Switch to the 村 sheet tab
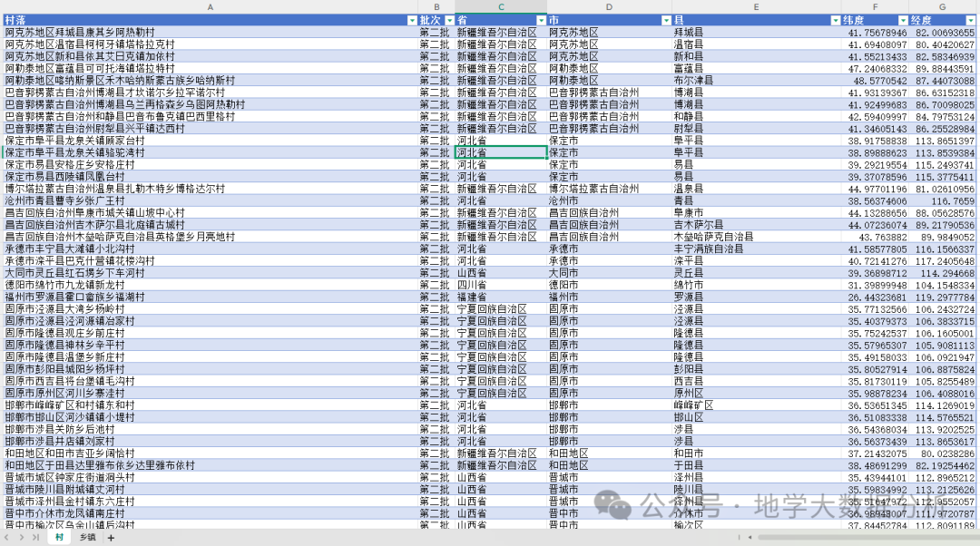Image resolution: width=980 pixels, height=546 pixels. [59, 537]
